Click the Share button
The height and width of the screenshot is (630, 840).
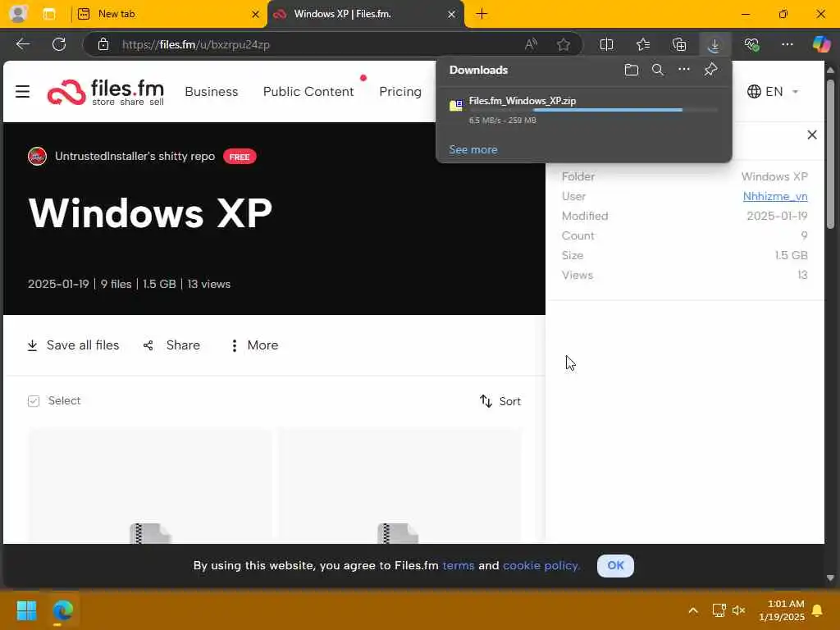coord(171,345)
